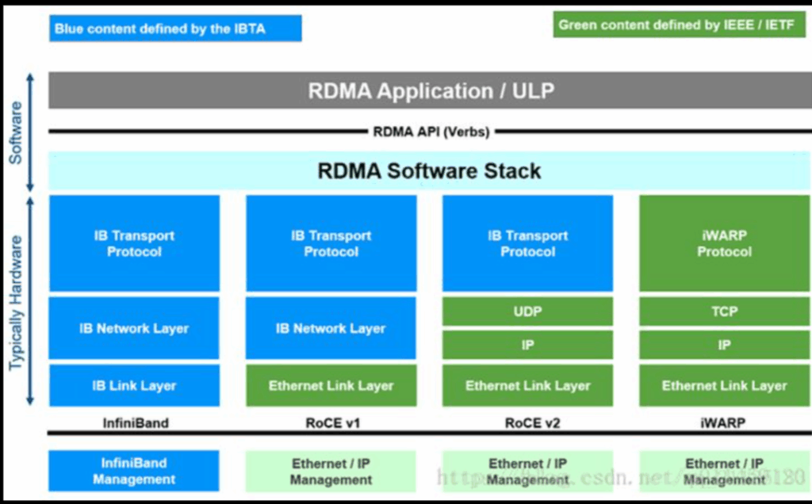Screen dimensions: 812x504
Task: Select the RDMA Application / ULP bar
Action: point(430,90)
